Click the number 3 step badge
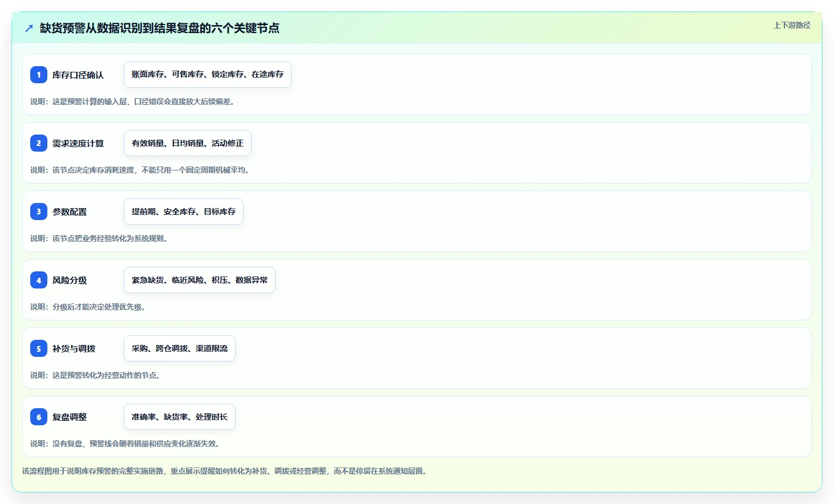This screenshot has height=504, width=834. tap(39, 212)
